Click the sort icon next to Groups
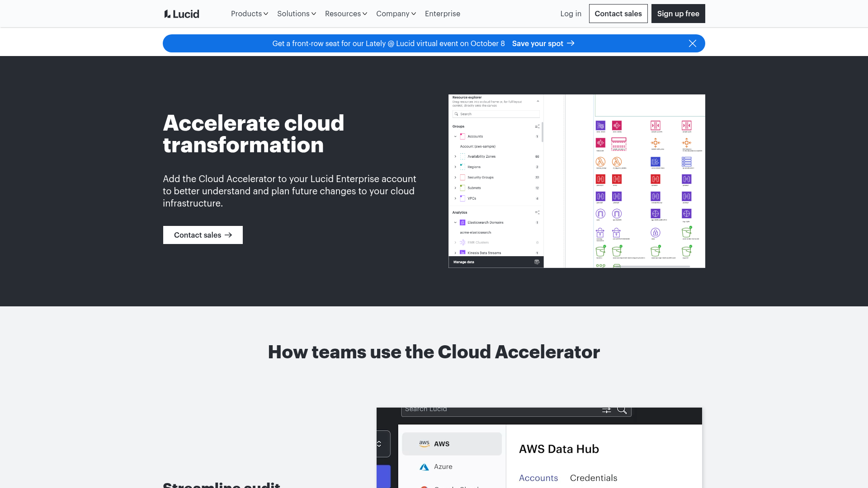Screen dimensions: 868x488 point(537,127)
